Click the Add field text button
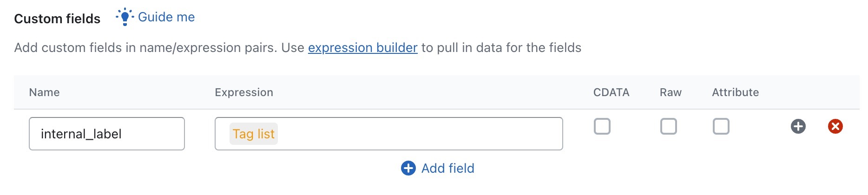The height and width of the screenshot is (195, 868). click(x=447, y=168)
